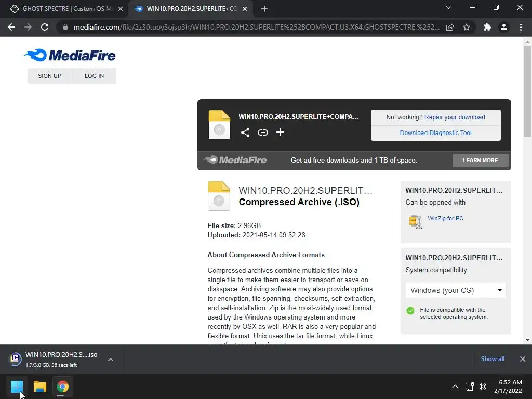
Task: Click the padlock site info icon
Action: click(65, 27)
